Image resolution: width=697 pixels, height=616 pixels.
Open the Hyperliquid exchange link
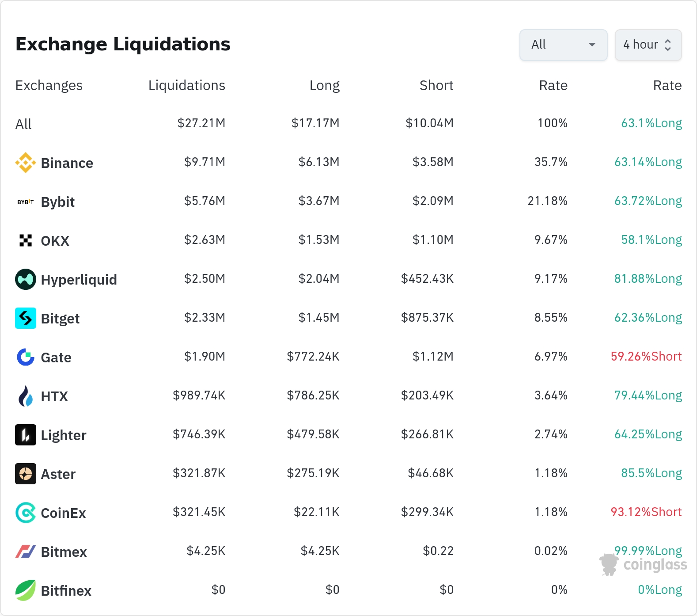click(79, 280)
